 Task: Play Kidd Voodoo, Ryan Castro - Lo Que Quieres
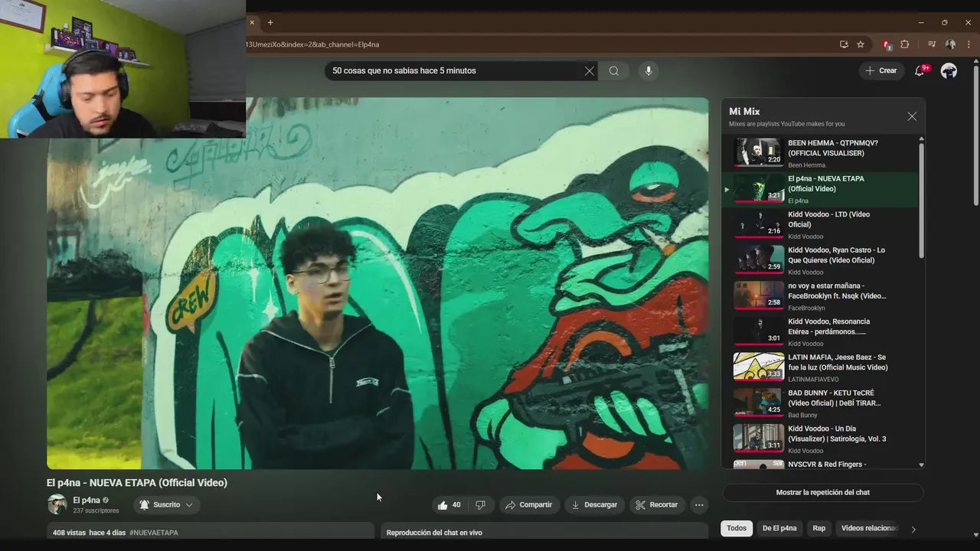pos(819,260)
